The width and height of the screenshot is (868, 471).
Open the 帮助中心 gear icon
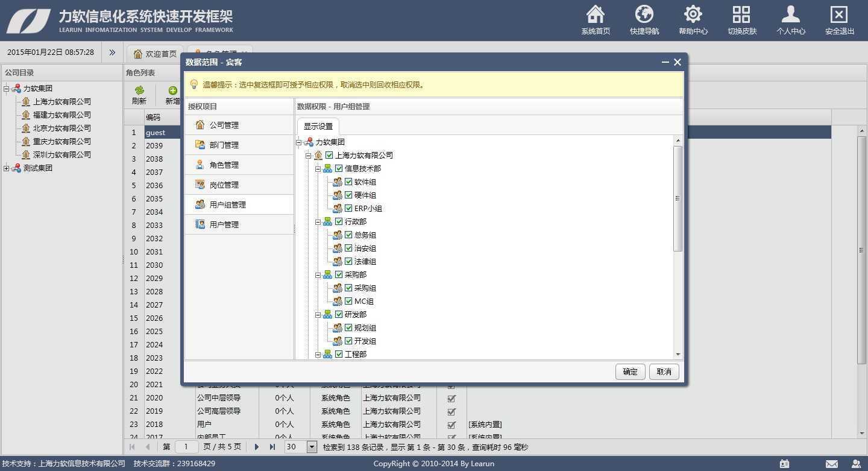tap(693, 14)
